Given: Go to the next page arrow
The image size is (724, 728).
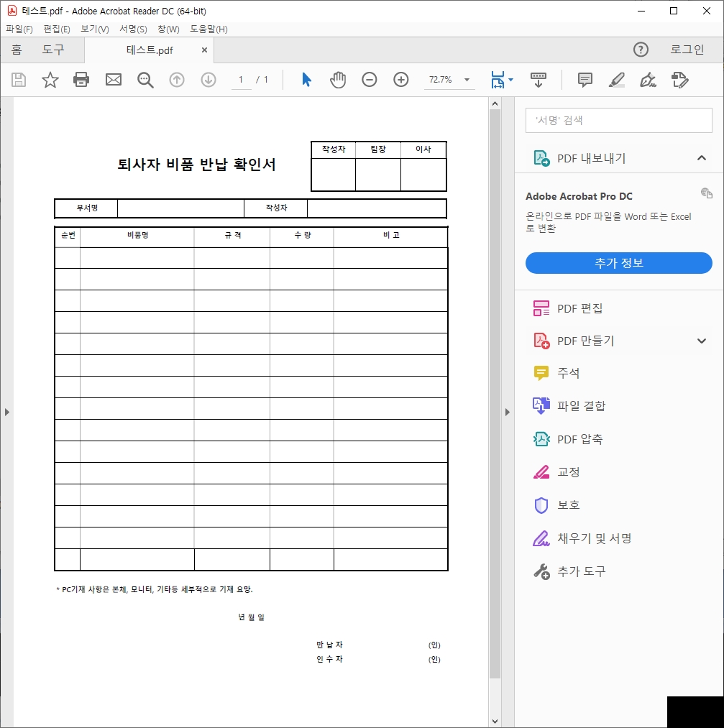Looking at the screenshot, I should 209,80.
